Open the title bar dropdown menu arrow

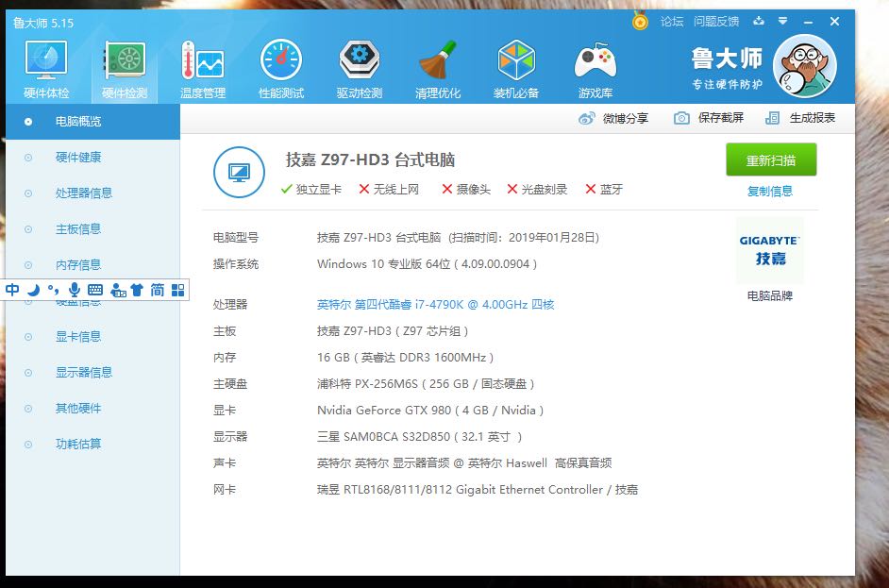point(783,21)
